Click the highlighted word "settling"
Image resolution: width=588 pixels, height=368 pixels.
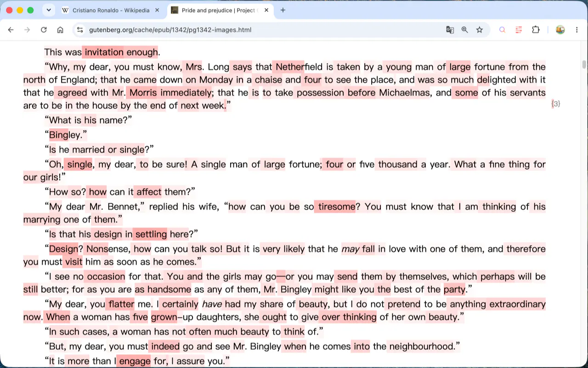pyautogui.click(x=151, y=234)
